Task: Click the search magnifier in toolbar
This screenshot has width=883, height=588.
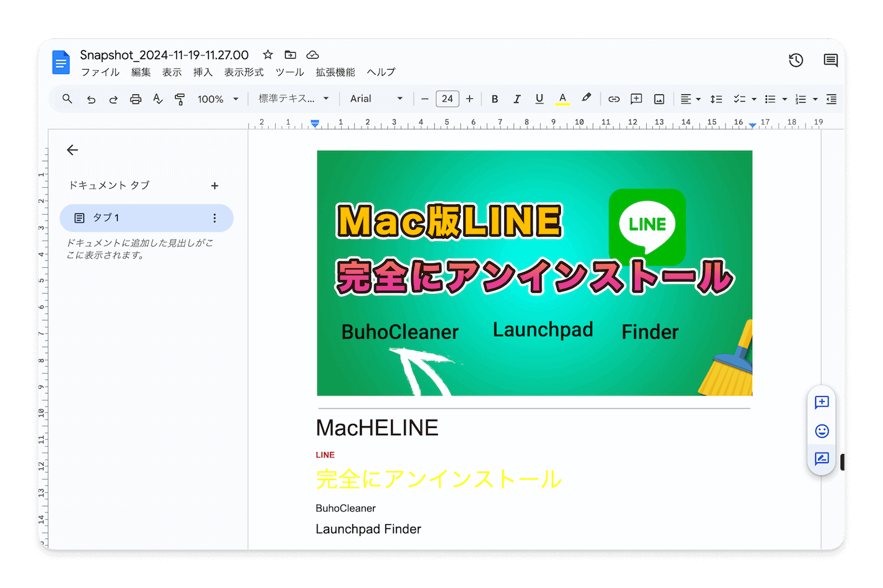Action: coord(67,99)
